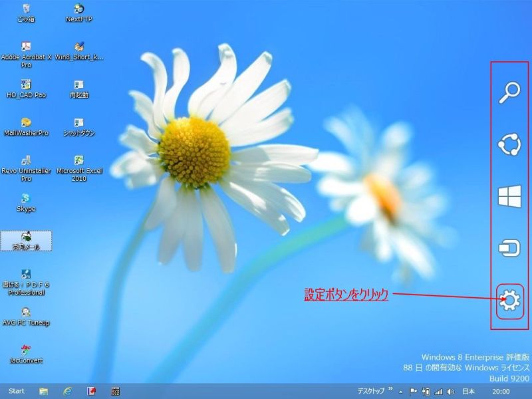Open the Search charm magnifier
Screen dimensions: 532x399
pyautogui.click(x=509, y=93)
